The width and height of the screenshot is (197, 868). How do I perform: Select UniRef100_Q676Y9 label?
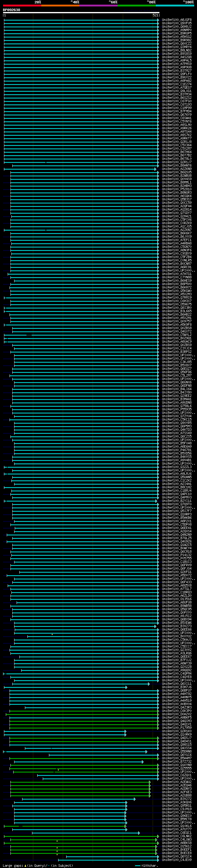click(x=177, y=115)
